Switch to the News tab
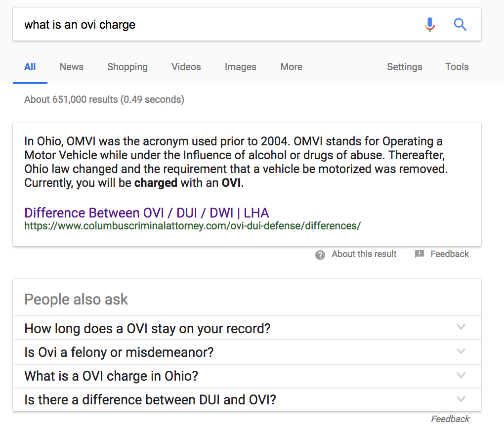This screenshot has height=437, width=504. tap(71, 67)
